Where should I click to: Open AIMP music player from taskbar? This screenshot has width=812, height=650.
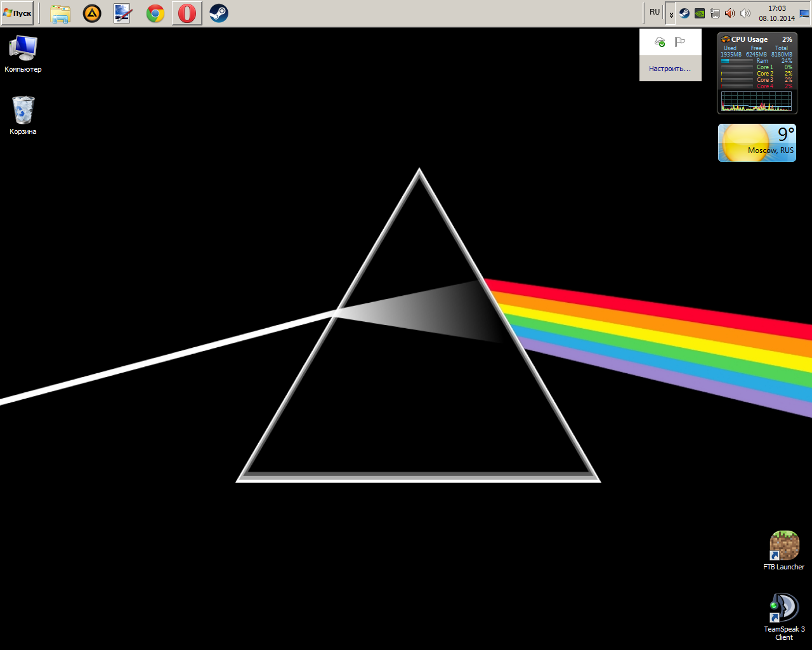(x=92, y=13)
